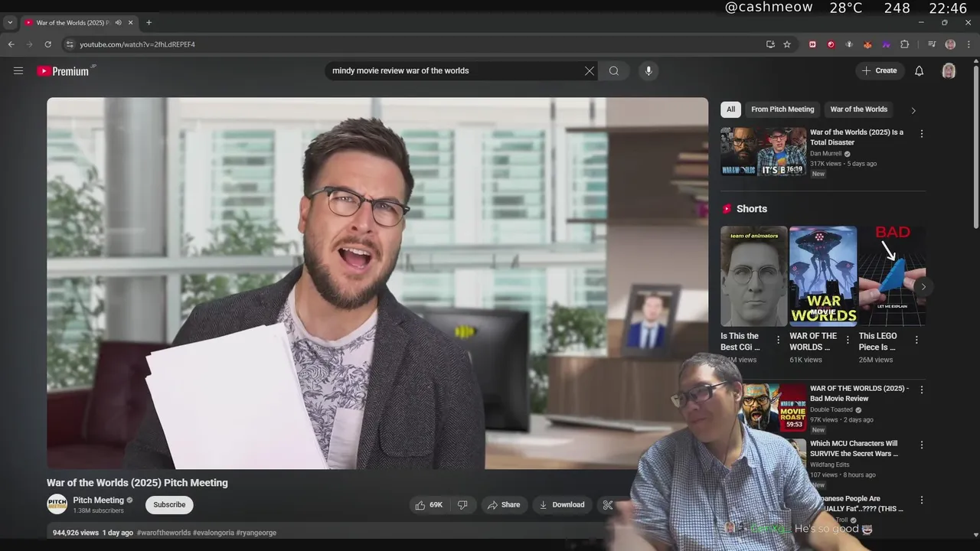The image size is (980, 551).
Task: Open Chrome three-dot menu
Action: (x=969, y=44)
